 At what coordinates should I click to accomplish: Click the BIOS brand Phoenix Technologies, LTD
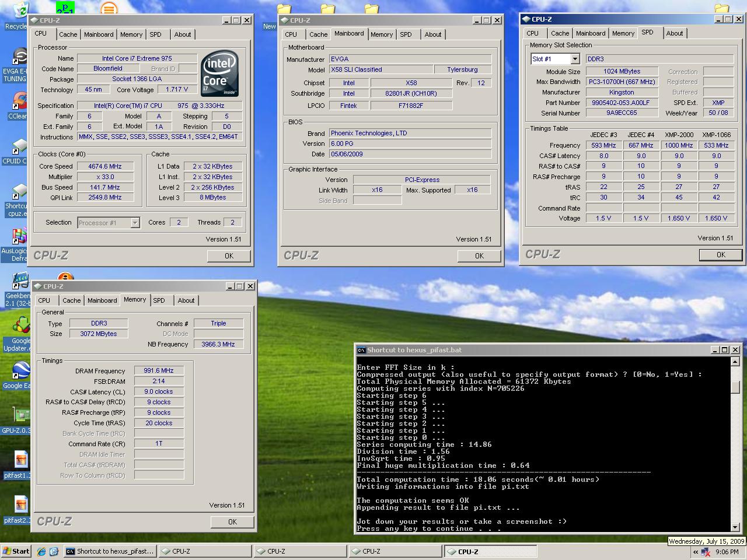point(410,133)
